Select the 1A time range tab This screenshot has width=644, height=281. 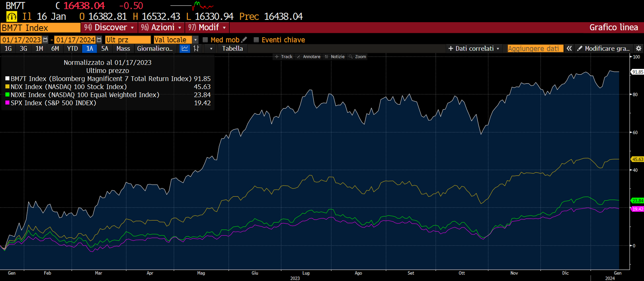coord(89,48)
